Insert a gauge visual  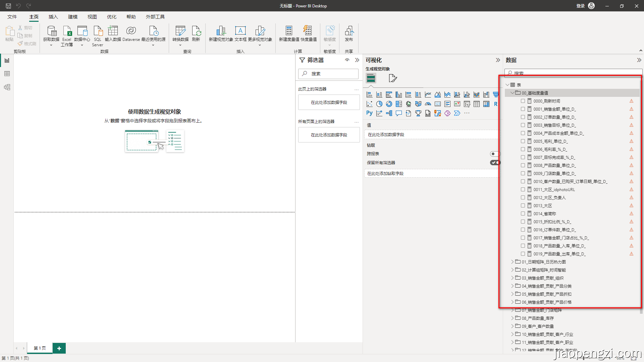tap(428, 104)
